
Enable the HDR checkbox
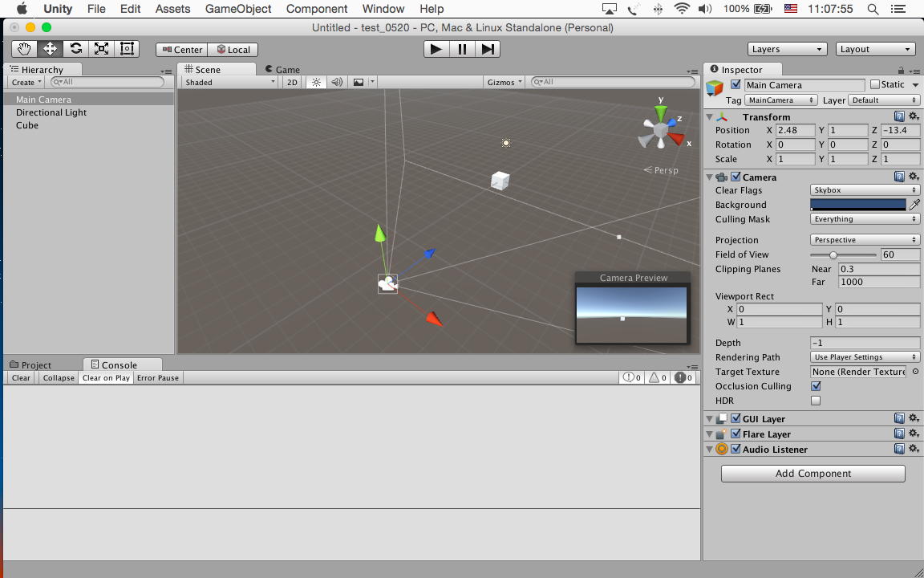pos(816,401)
